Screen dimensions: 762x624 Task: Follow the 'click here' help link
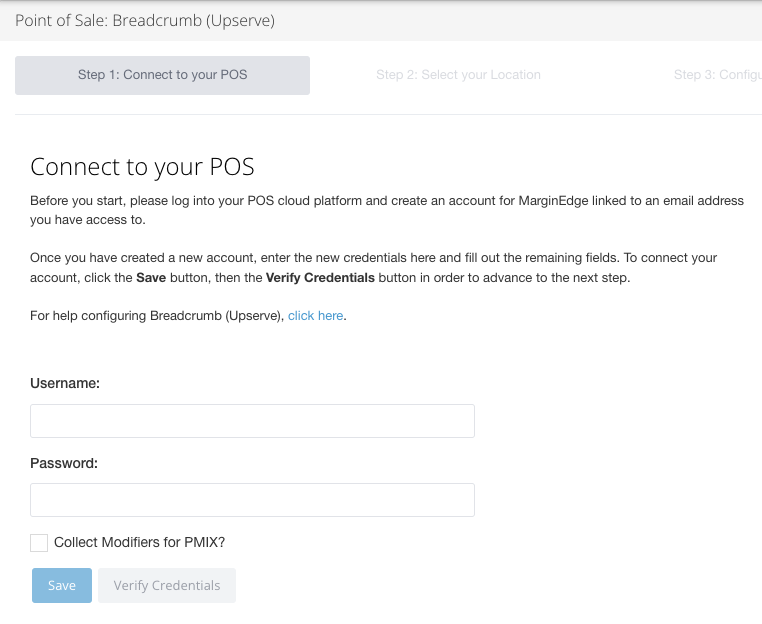[x=315, y=316]
